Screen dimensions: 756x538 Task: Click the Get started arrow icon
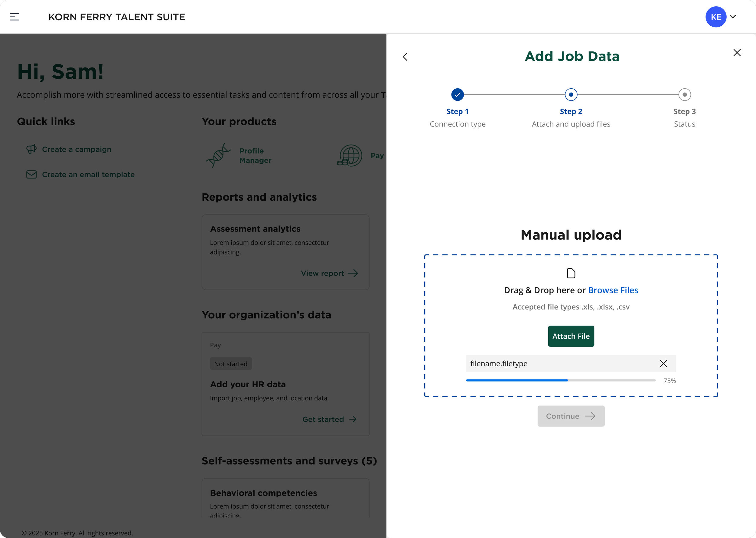point(352,419)
